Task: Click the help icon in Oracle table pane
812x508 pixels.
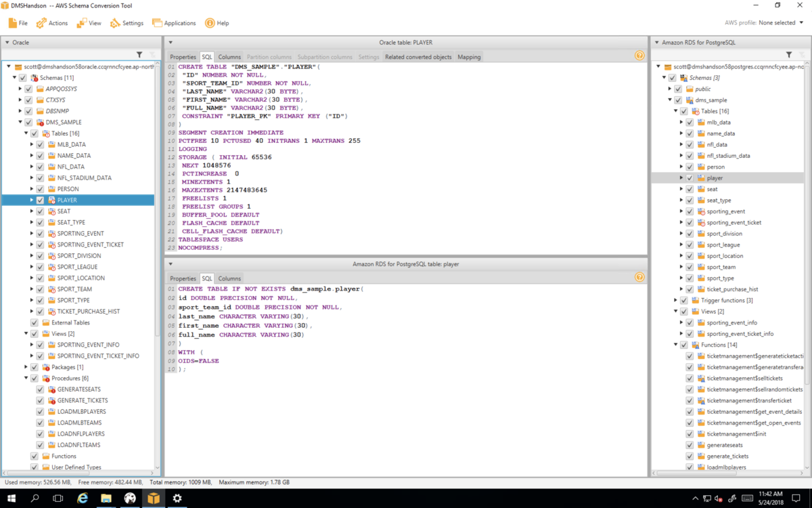Action: pyautogui.click(x=639, y=56)
